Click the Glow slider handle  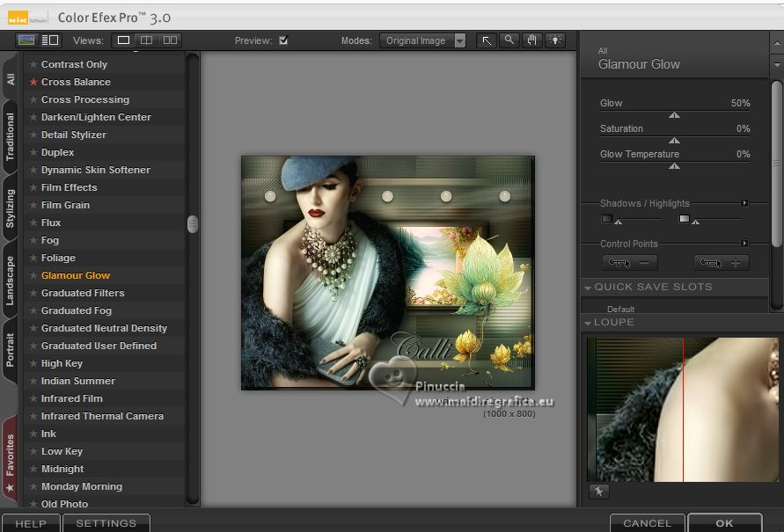pyautogui.click(x=674, y=114)
